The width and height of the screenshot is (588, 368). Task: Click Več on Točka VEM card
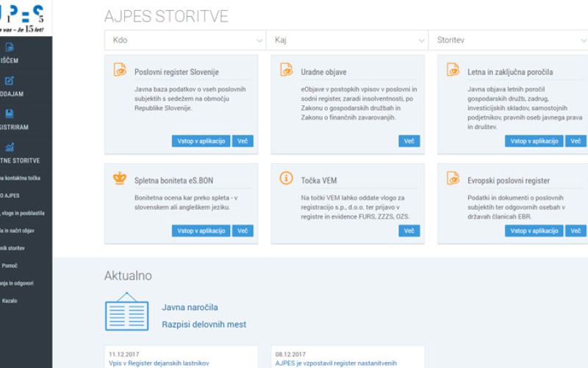[409, 231]
